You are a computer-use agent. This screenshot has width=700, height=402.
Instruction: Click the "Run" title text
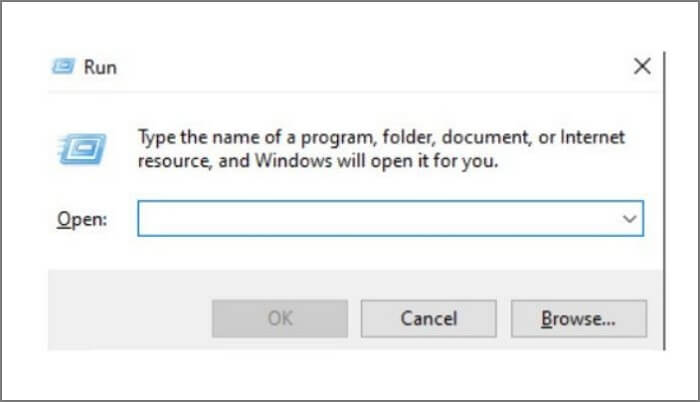101,68
